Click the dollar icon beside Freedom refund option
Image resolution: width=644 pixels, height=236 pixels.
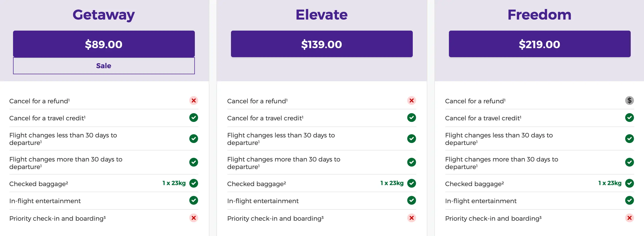(x=630, y=101)
